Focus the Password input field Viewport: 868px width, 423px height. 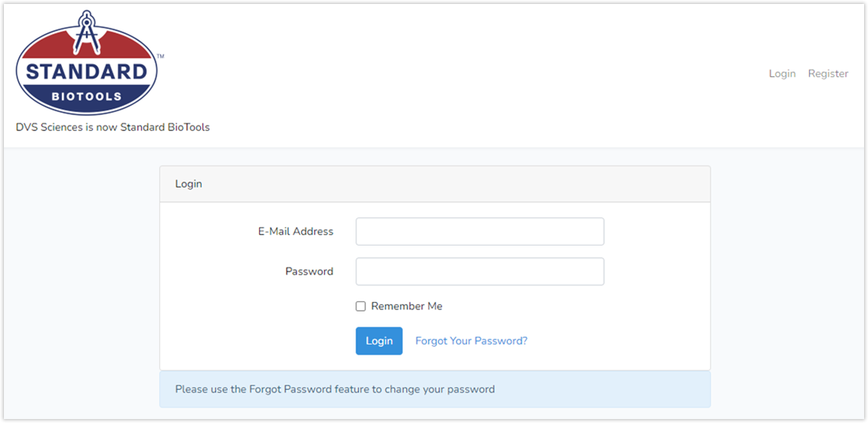[480, 272]
